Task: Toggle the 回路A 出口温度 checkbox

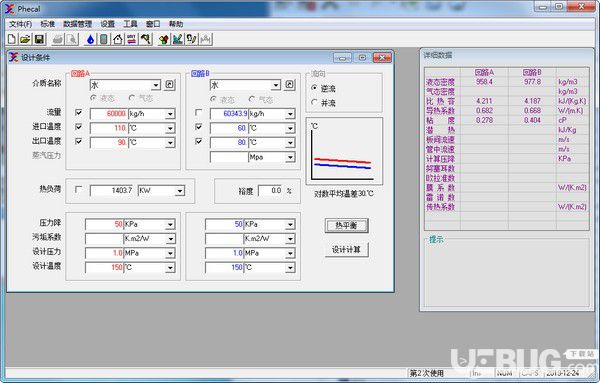Action: [x=78, y=141]
